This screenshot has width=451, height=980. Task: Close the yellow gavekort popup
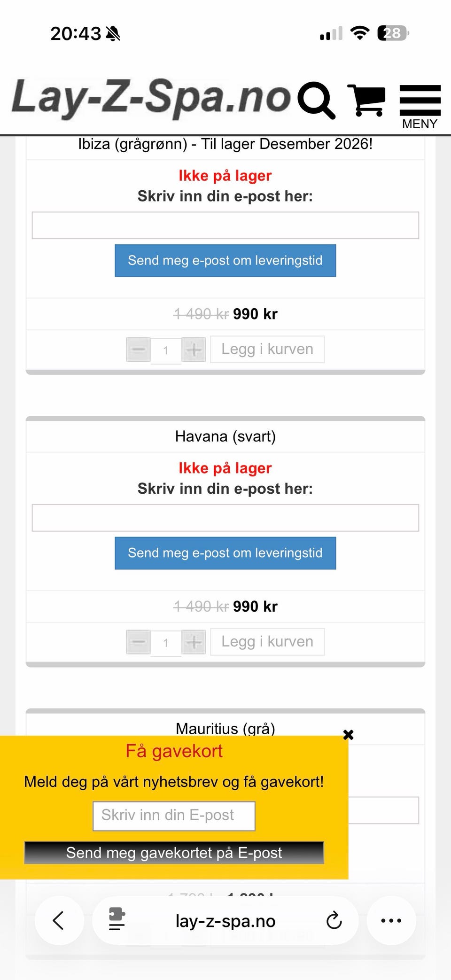[348, 735]
